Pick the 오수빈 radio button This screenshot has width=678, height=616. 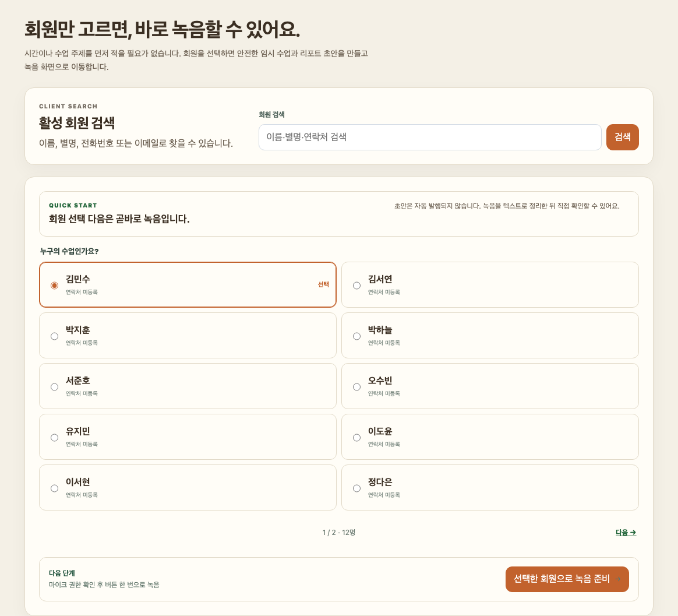pos(356,387)
